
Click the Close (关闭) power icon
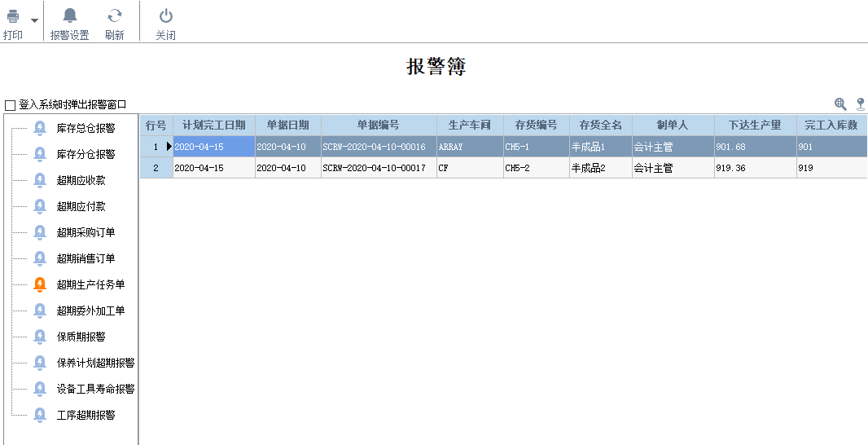(x=166, y=16)
